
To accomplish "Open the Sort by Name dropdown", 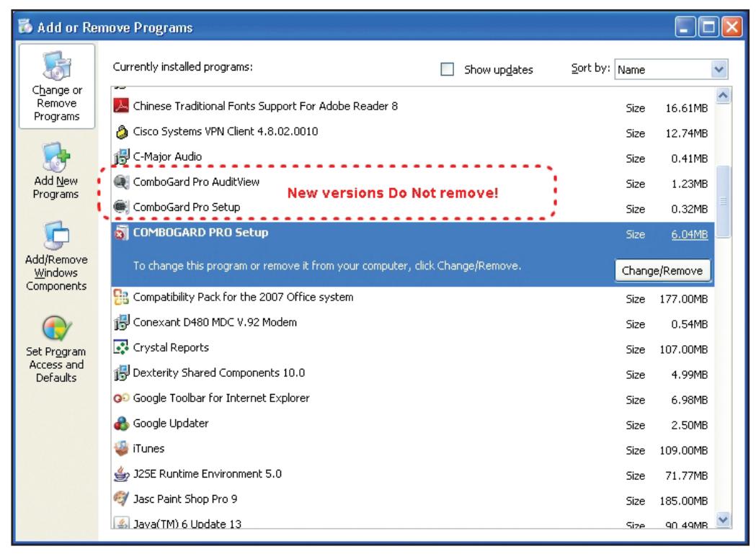I will [719, 69].
